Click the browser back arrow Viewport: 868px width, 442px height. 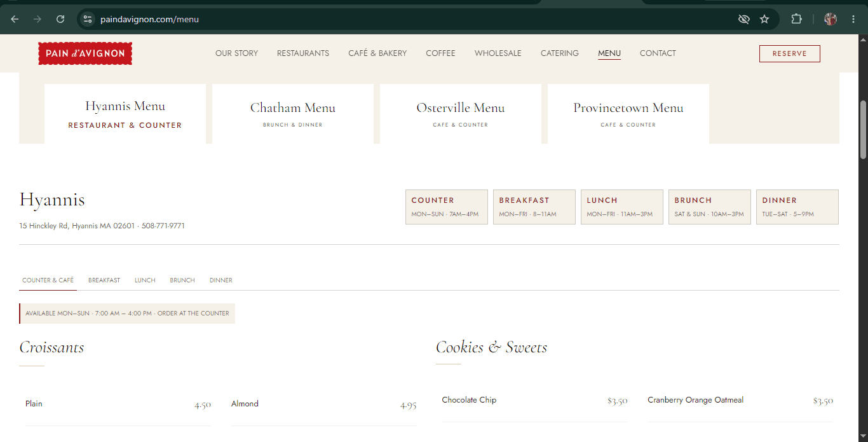15,19
